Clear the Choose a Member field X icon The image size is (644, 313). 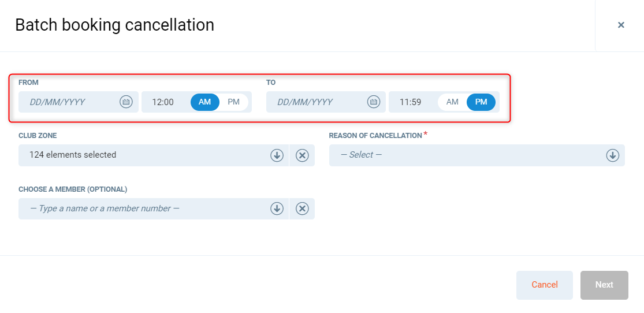[x=302, y=208]
